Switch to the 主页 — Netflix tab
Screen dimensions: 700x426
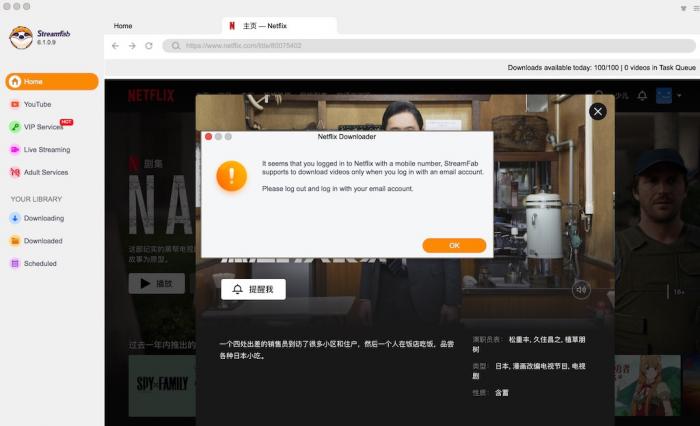[x=279, y=26]
